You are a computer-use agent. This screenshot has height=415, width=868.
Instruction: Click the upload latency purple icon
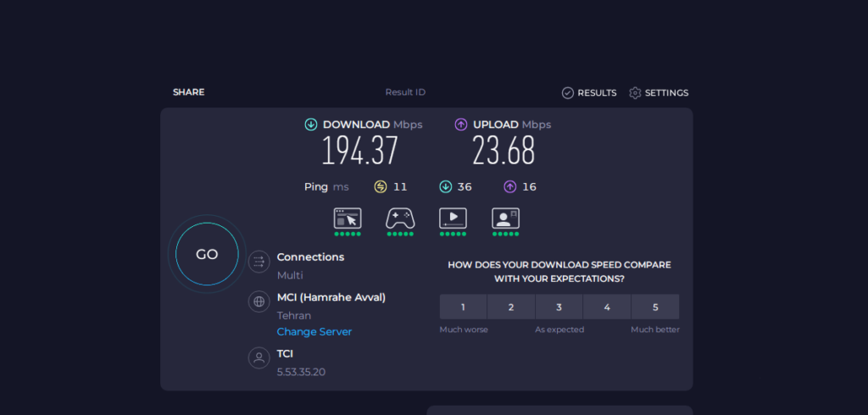tap(509, 187)
